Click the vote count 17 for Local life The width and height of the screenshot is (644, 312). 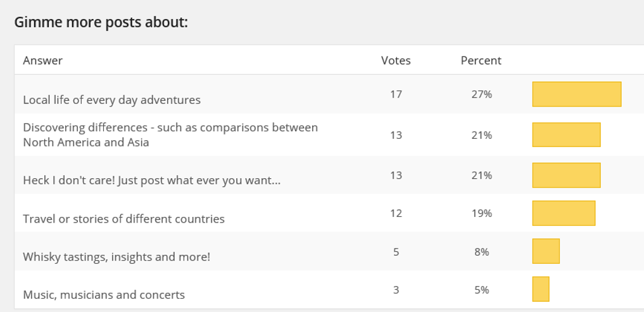396,94
